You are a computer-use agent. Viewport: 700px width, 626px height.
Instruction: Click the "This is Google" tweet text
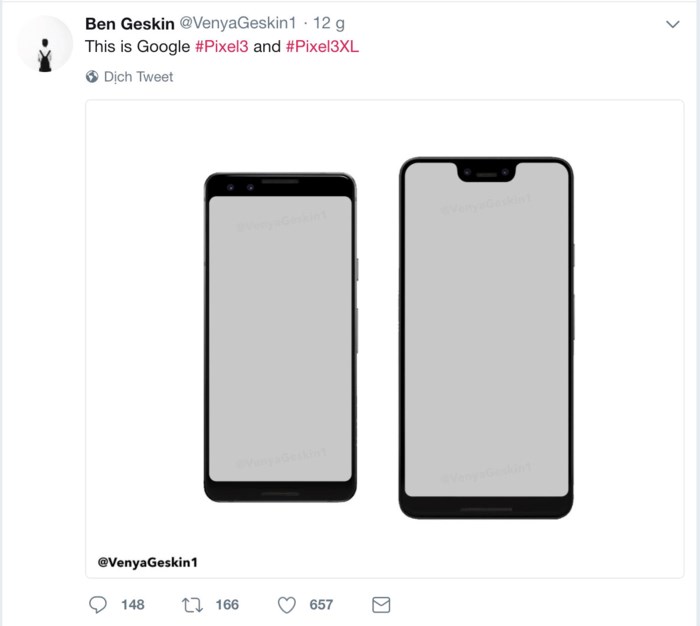[132, 46]
